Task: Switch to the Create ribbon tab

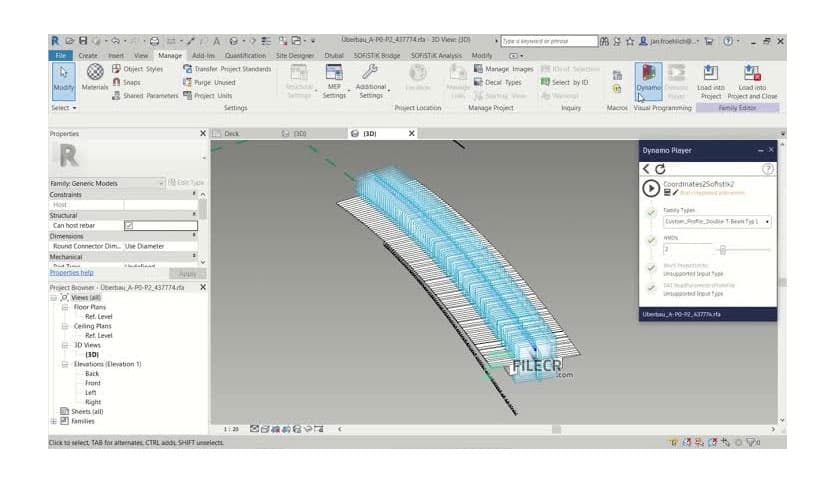Action: pyautogui.click(x=88, y=55)
